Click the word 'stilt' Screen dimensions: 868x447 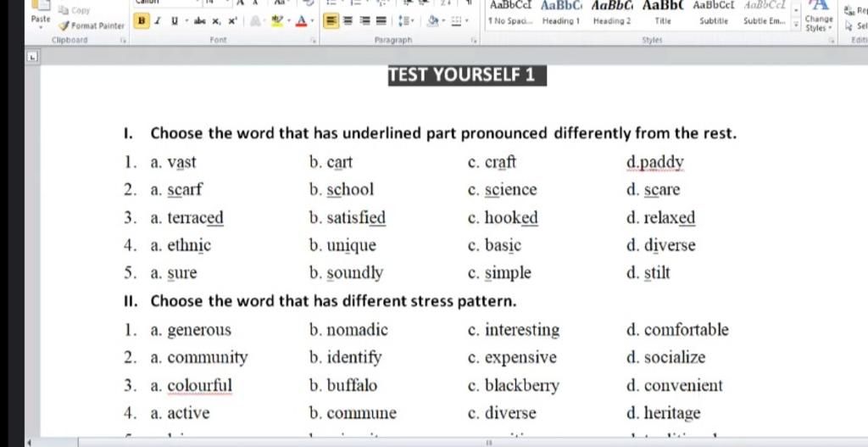(657, 273)
